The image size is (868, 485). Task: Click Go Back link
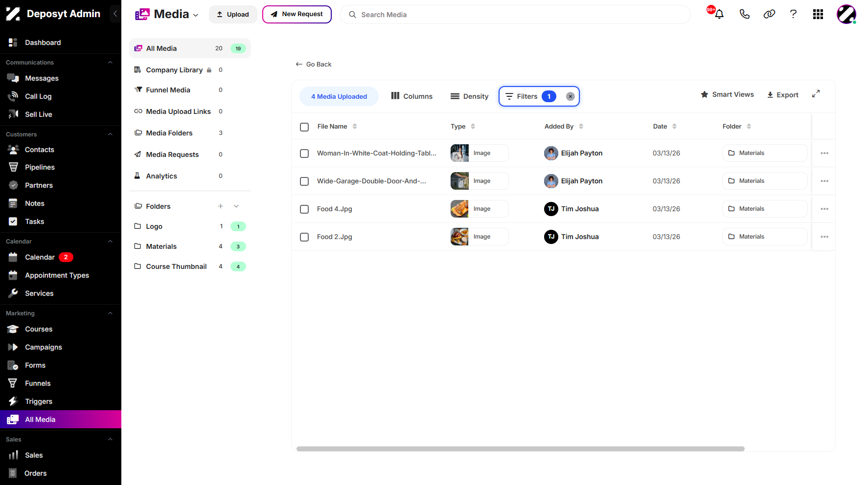point(314,64)
